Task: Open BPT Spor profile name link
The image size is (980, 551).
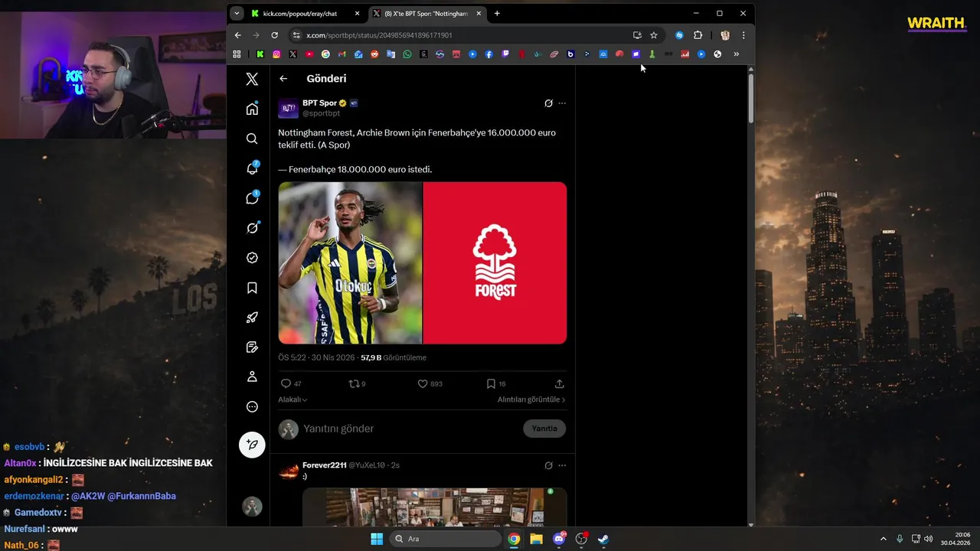Action: (319, 103)
